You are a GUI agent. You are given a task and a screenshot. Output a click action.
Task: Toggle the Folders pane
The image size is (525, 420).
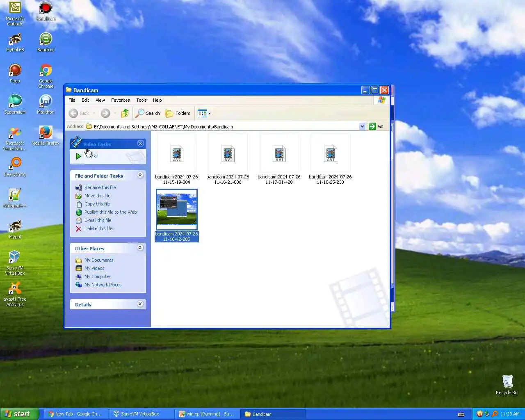click(178, 113)
